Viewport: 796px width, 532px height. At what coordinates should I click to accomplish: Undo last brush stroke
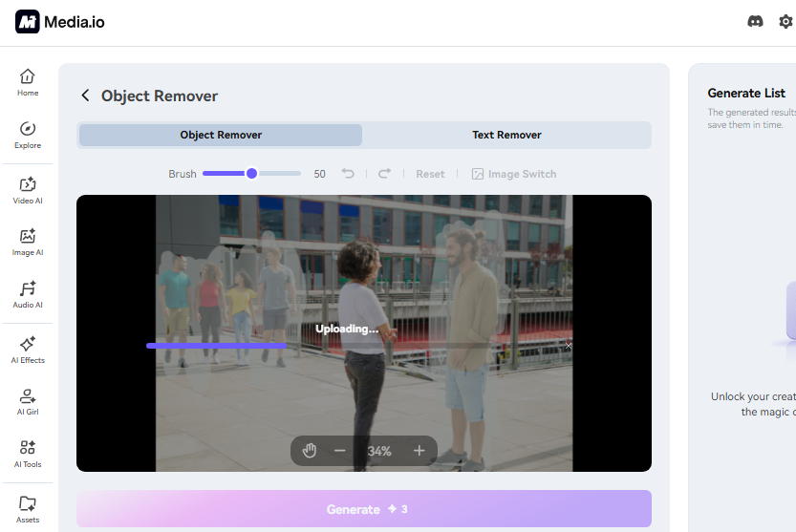(x=348, y=174)
